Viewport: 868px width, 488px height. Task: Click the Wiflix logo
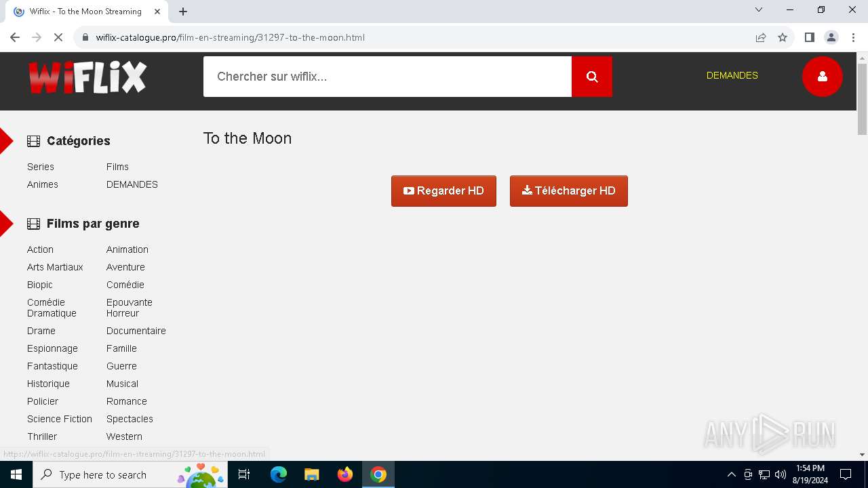tap(87, 77)
